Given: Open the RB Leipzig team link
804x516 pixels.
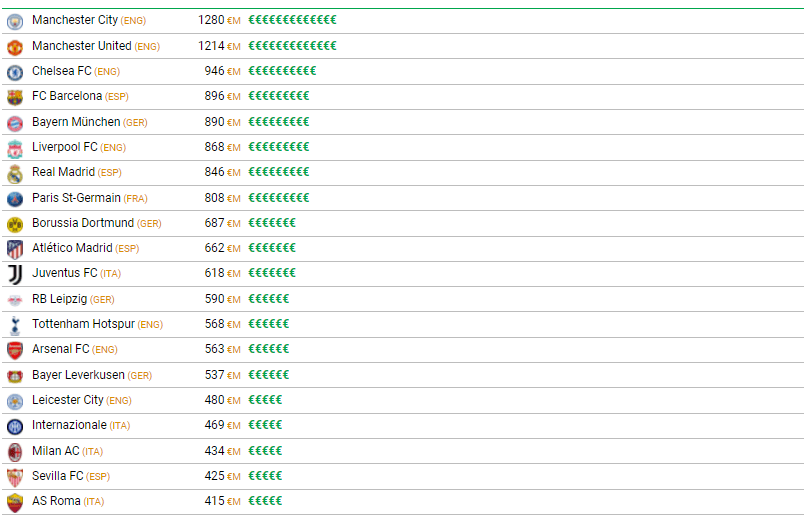Looking at the screenshot, I should (x=59, y=299).
